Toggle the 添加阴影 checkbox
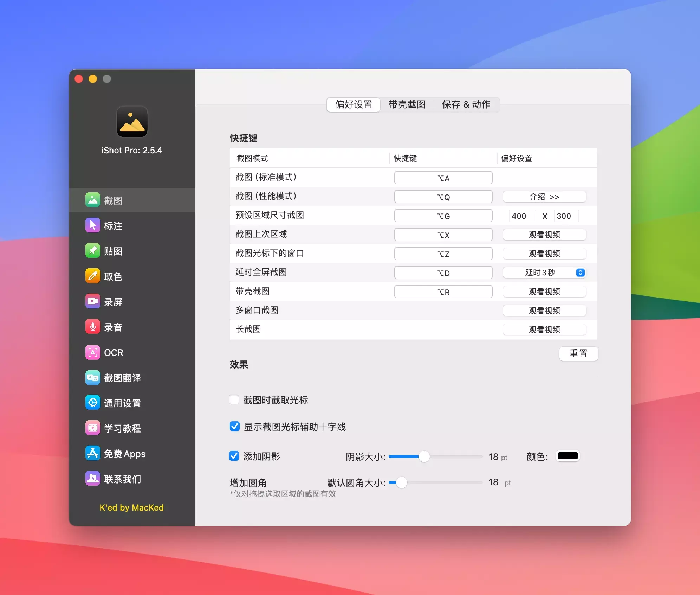The height and width of the screenshot is (595, 700). (x=234, y=456)
